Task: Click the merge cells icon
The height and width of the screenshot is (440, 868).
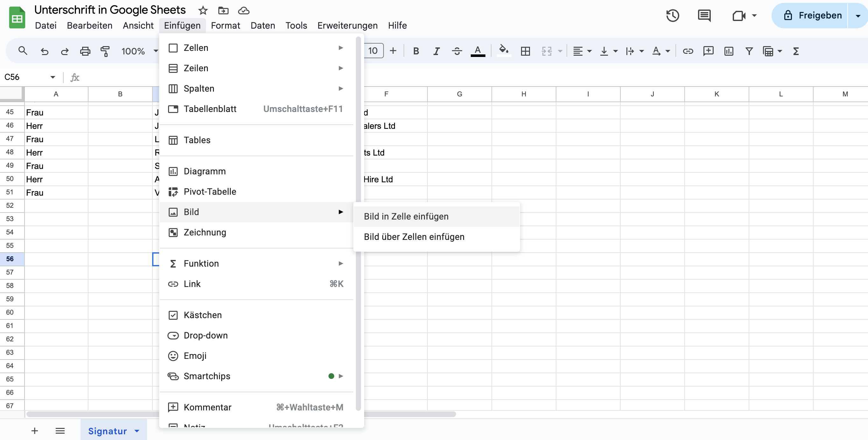Action: coord(547,51)
